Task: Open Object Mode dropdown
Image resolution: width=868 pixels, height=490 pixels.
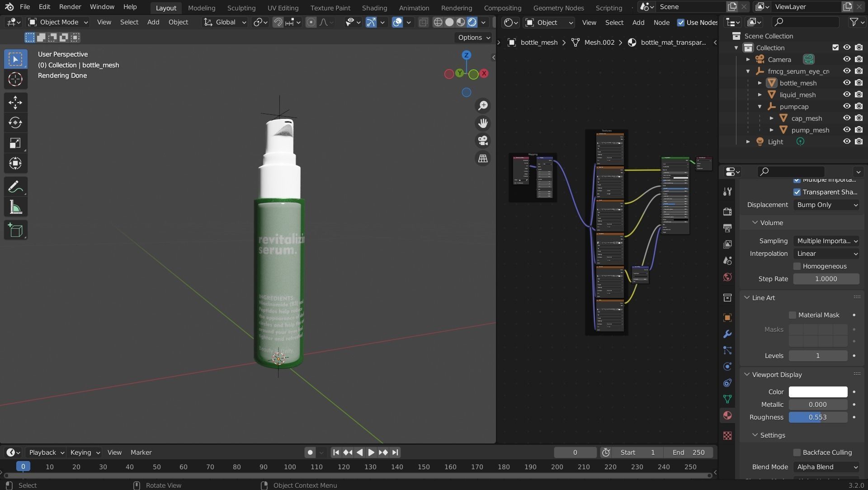Action: pos(58,22)
